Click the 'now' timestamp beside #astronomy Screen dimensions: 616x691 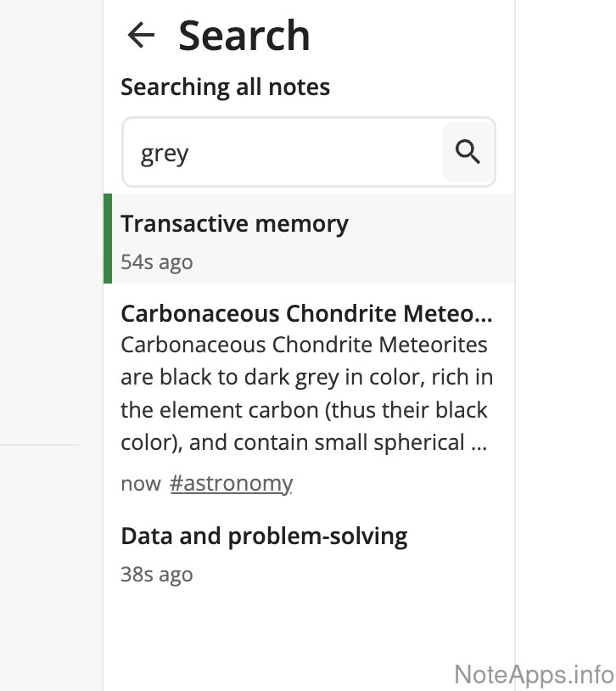(140, 484)
